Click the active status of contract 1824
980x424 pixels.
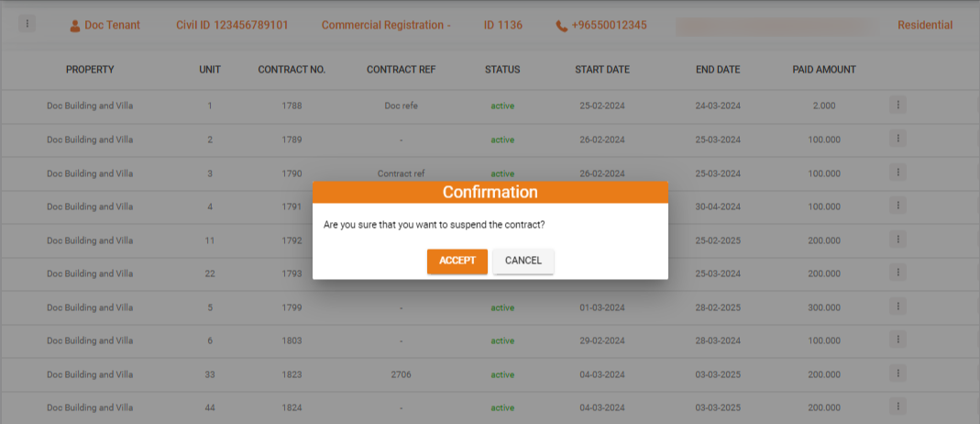(502, 407)
